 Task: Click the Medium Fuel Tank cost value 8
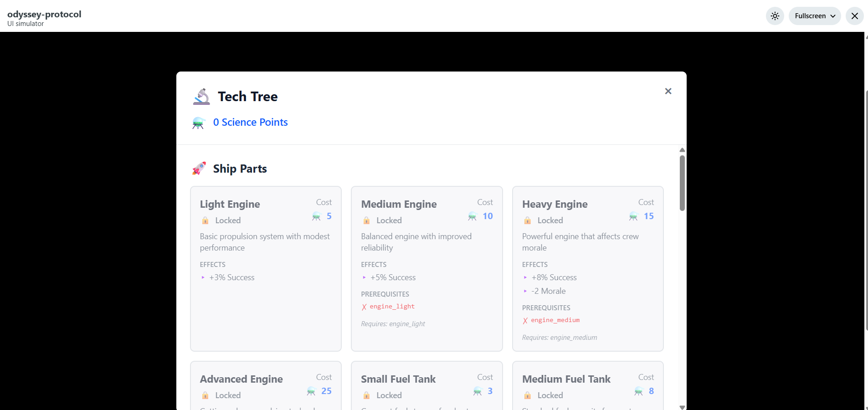(x=651, y=391)
